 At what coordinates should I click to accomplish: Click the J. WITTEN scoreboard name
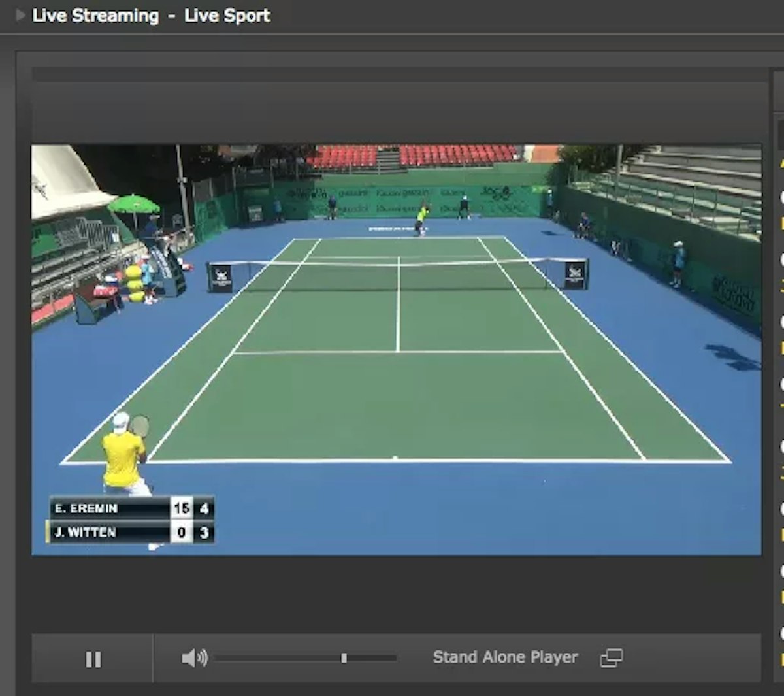pyautogui.click(x=85, y=533)
